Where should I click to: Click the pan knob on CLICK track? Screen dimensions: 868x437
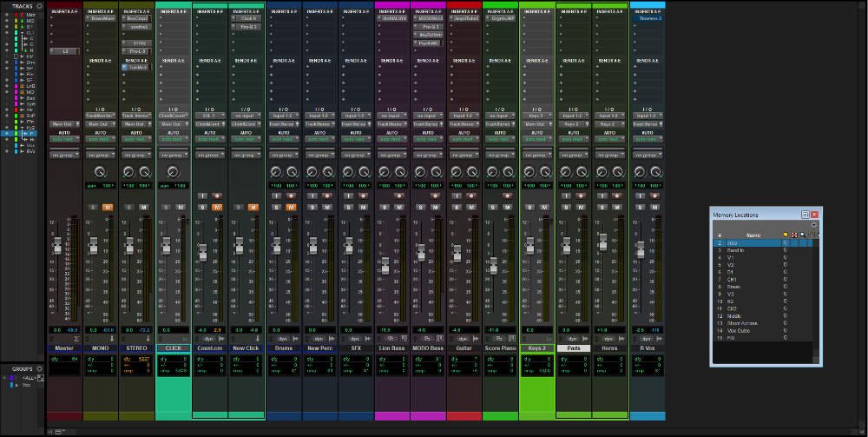pos(174,172)
